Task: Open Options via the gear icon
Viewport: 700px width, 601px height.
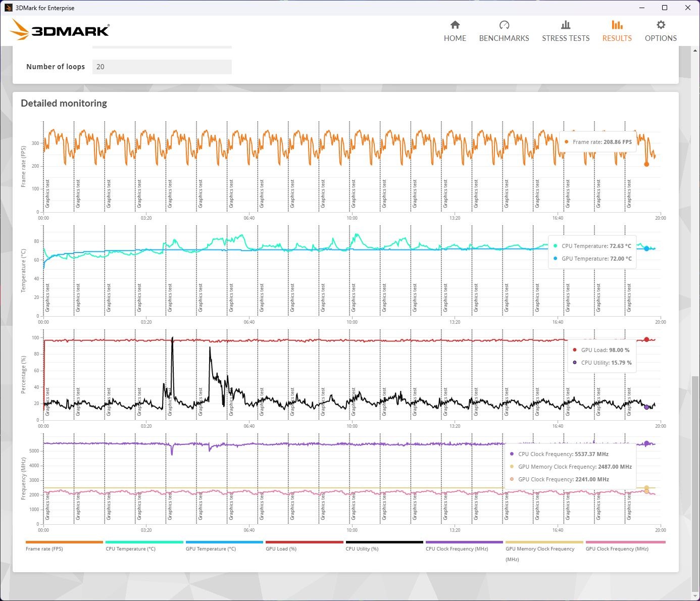Action: click(661, 25)
